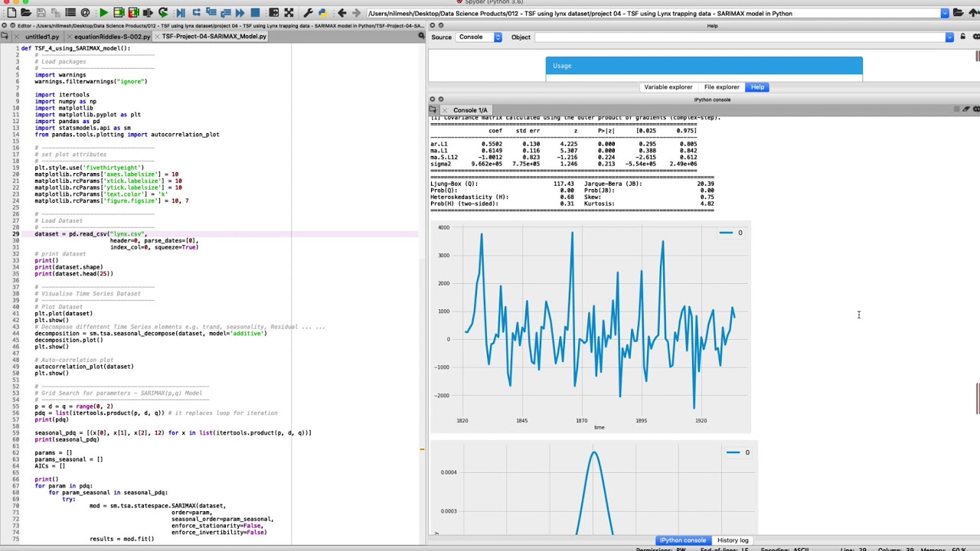The height and width of the screenshot is (551, 980).
Task: Select the TSF-Project-04-SARIMAX_Model.py tab
Action: (214, 36)
